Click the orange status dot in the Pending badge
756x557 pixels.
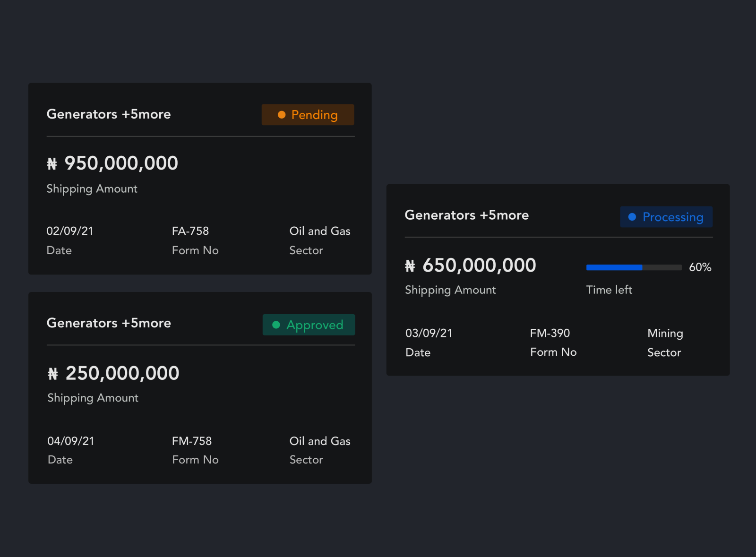(x=282, y=114)
